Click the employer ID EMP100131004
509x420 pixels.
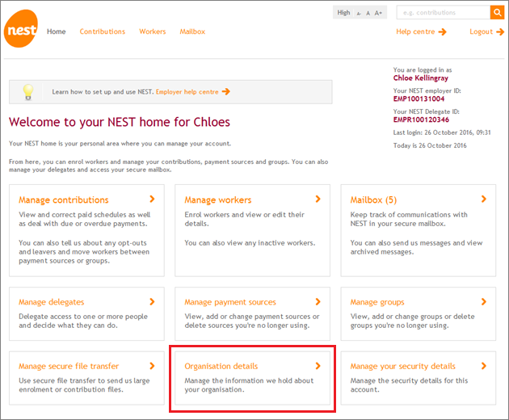419,99
